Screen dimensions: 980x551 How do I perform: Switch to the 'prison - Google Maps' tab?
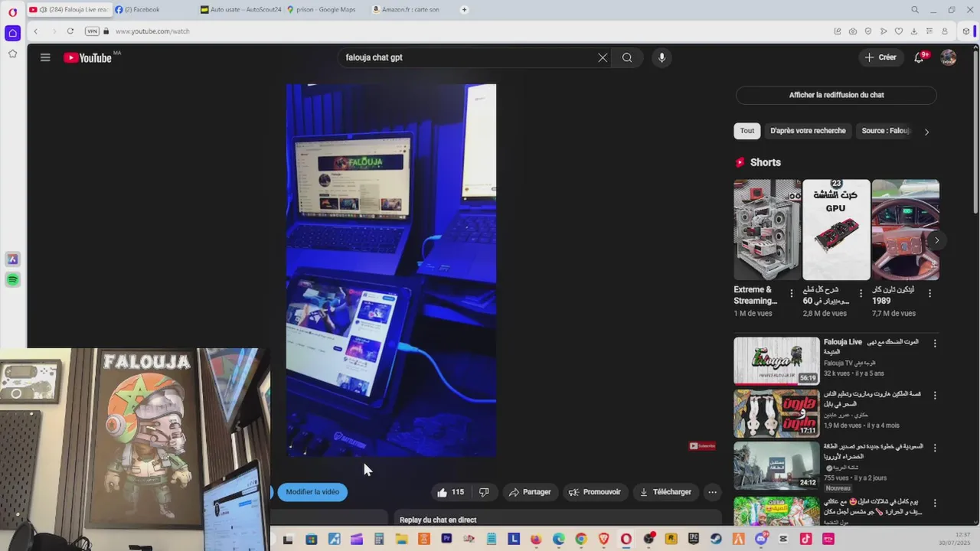(327, 10)
